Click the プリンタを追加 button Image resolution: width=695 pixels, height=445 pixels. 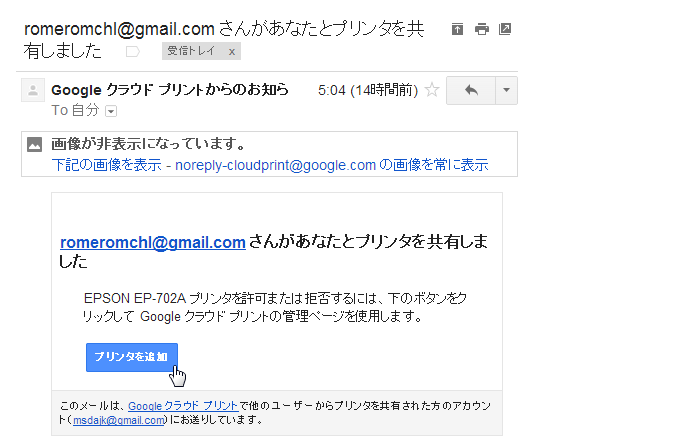(x=132, y=357)
